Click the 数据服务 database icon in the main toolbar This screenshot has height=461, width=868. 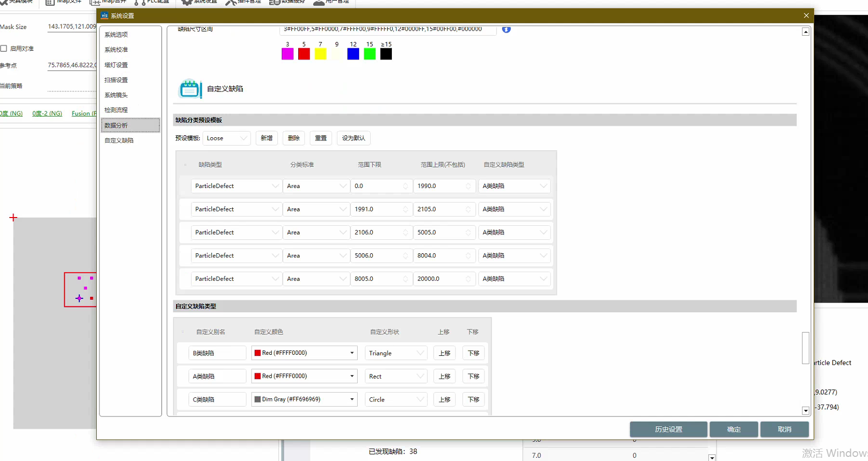[x=274, y=2]
